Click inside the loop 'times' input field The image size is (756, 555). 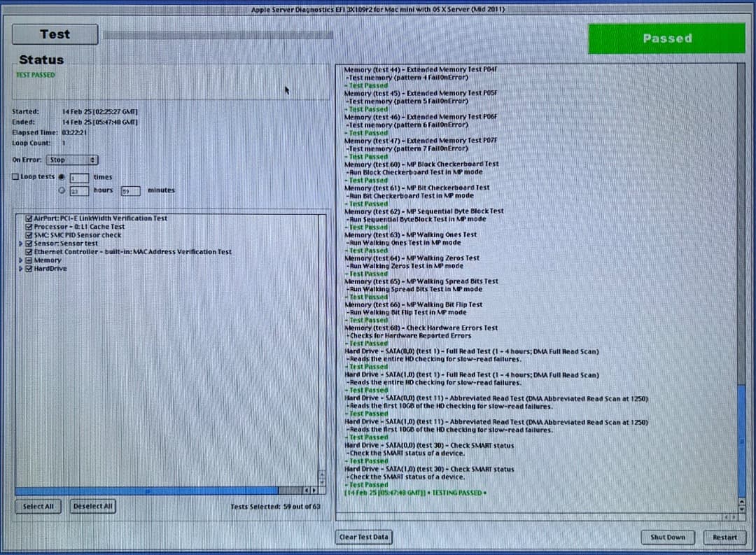(79, 177)
